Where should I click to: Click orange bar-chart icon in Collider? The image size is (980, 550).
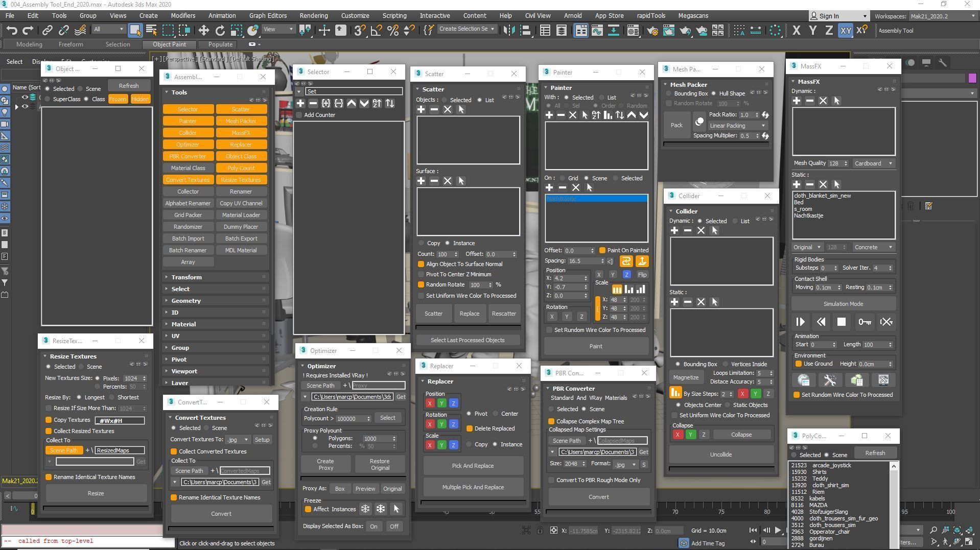675,393
